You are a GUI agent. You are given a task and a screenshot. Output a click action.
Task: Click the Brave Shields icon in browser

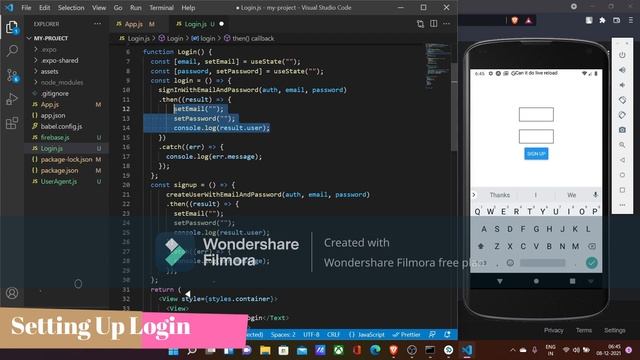point(515,20)
